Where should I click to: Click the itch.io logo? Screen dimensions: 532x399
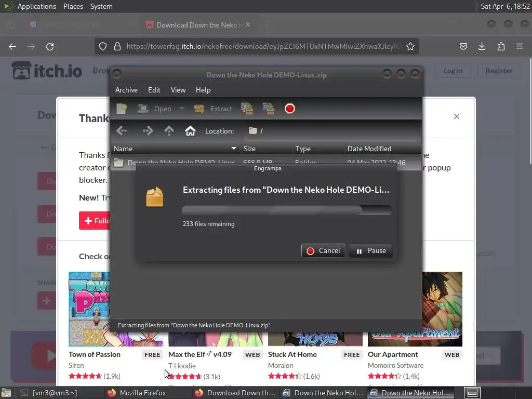pos(47,71)
